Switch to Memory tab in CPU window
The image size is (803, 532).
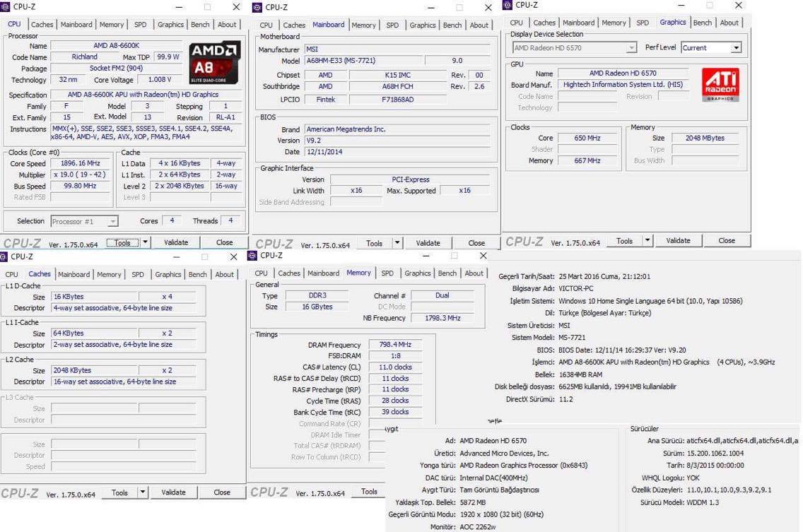tap(111, 25)
